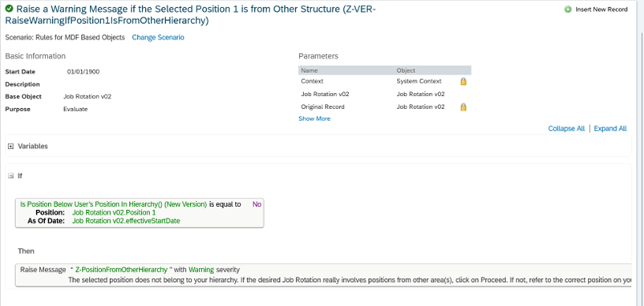Click the Name column header in Parameters
Viewport: 644px width, 306px height.
point(310,70)
